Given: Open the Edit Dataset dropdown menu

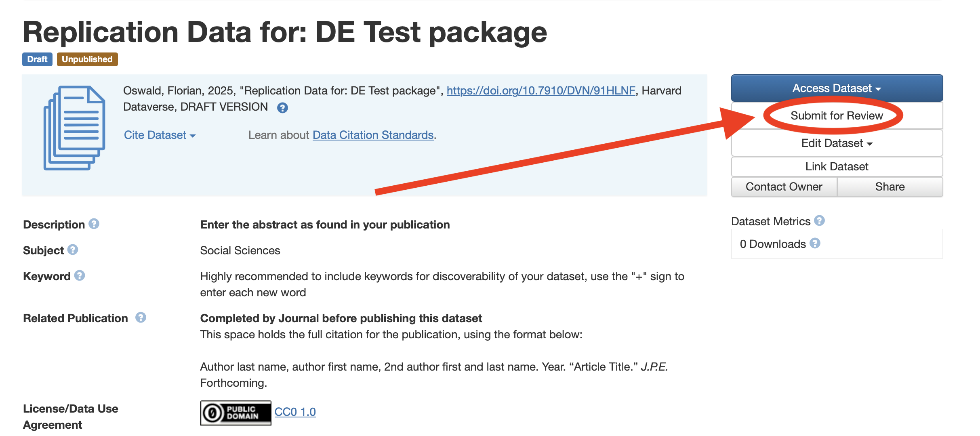Looking at the screenshot, I should 837,143.
